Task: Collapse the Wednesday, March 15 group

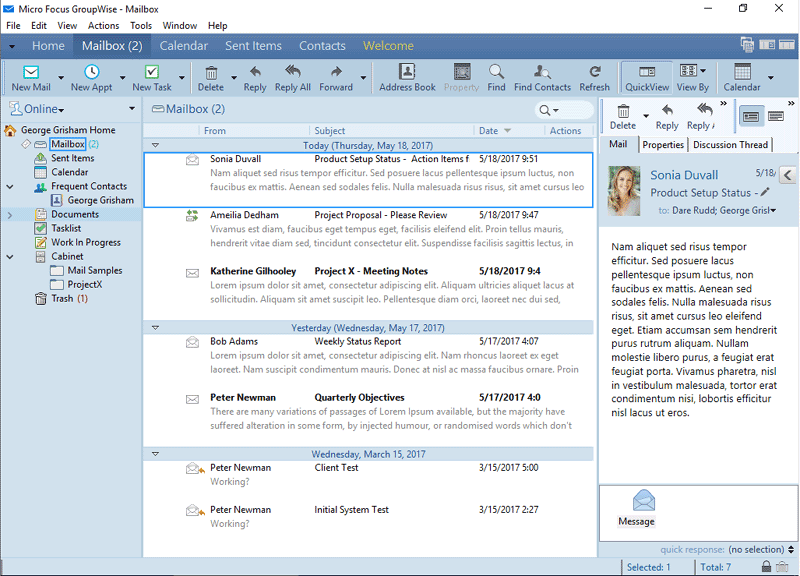Action: (x=155, y=454)
